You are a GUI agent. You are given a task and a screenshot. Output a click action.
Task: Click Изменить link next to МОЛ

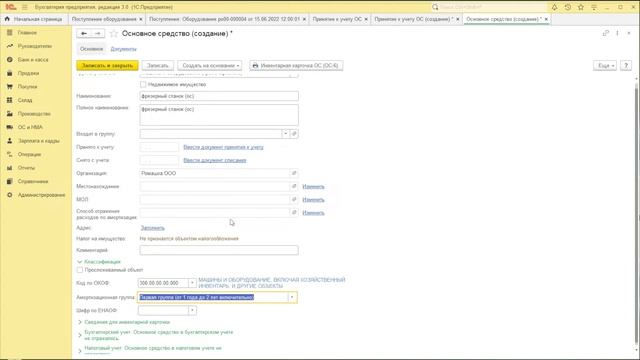click(x=313, y=200)
